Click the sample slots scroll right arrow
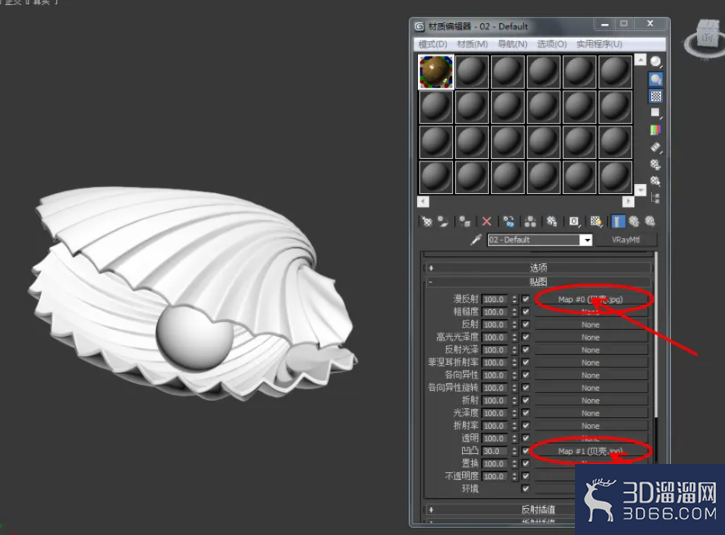Screen dimensions: 725x535 tap(628, 202)
